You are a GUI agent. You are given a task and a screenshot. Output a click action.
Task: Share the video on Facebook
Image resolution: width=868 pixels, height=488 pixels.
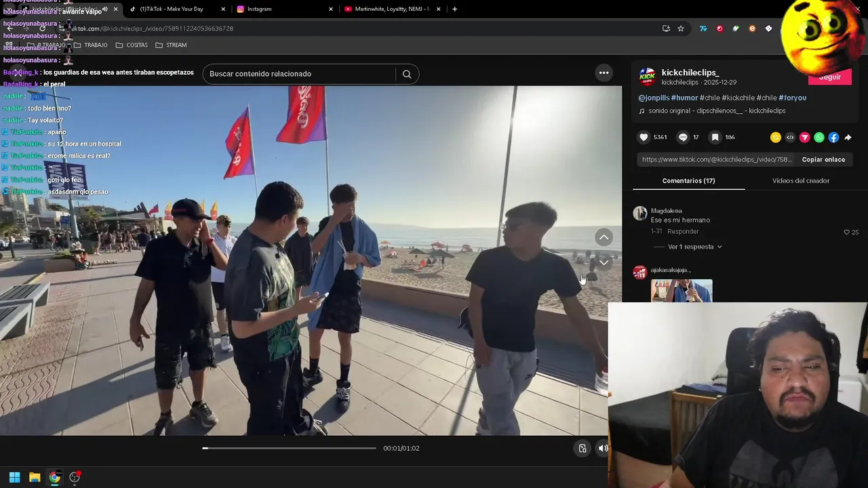[x=833, y=138]
